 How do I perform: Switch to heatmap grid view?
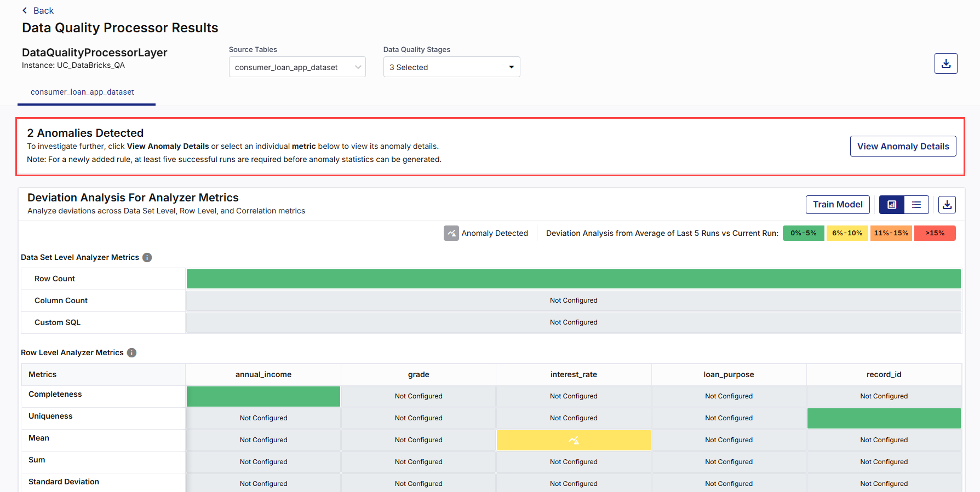click(x=892, y=205)
